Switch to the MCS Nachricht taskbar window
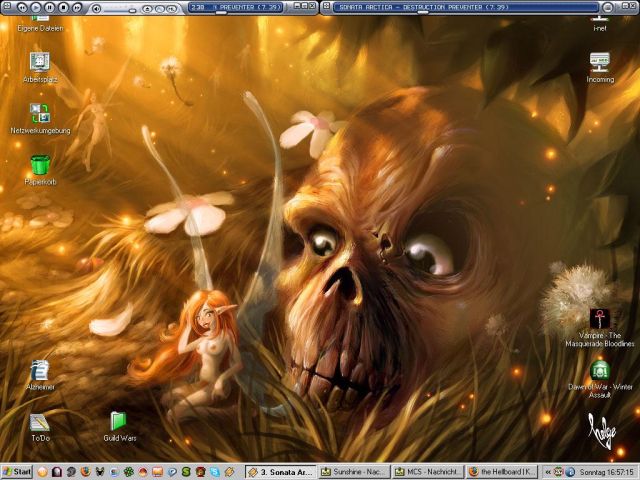640x480 pixels. tap(428, 472)
